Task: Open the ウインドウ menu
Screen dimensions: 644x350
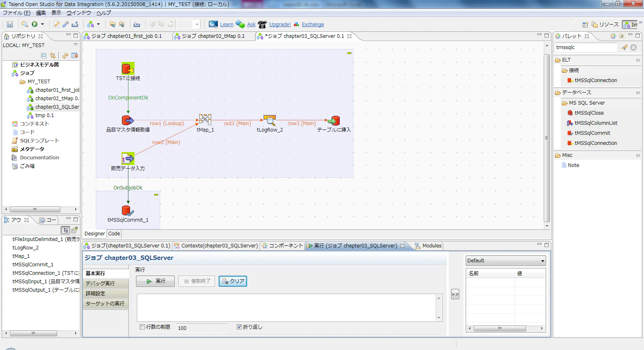Action: click(79, 13)
